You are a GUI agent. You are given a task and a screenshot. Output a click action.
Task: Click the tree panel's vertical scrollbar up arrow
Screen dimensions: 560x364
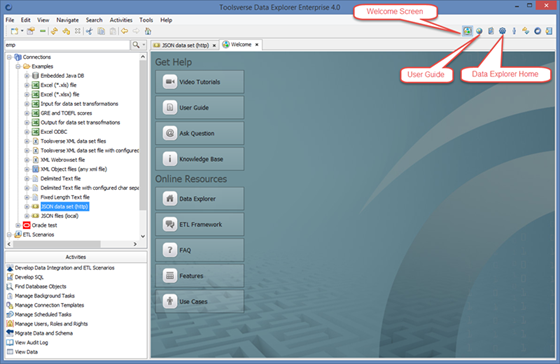click(x=143, y=57)
